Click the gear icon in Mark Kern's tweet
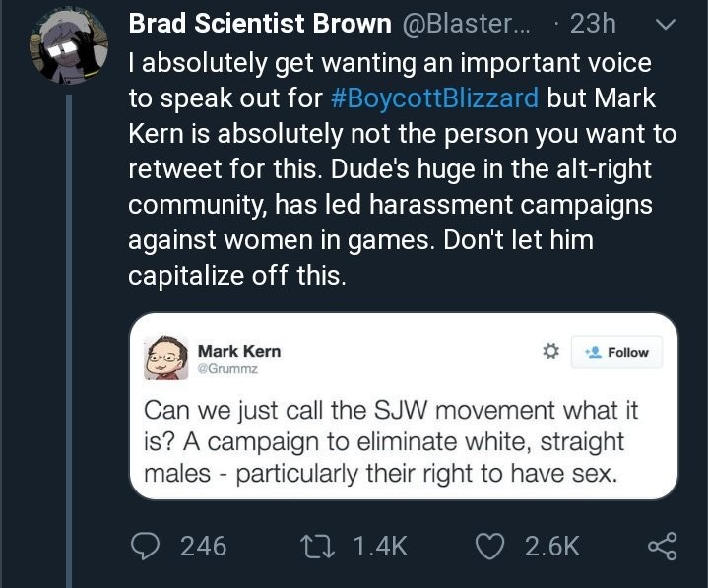Viewport: 708px width, 588px height. click(x=550, y=352)
